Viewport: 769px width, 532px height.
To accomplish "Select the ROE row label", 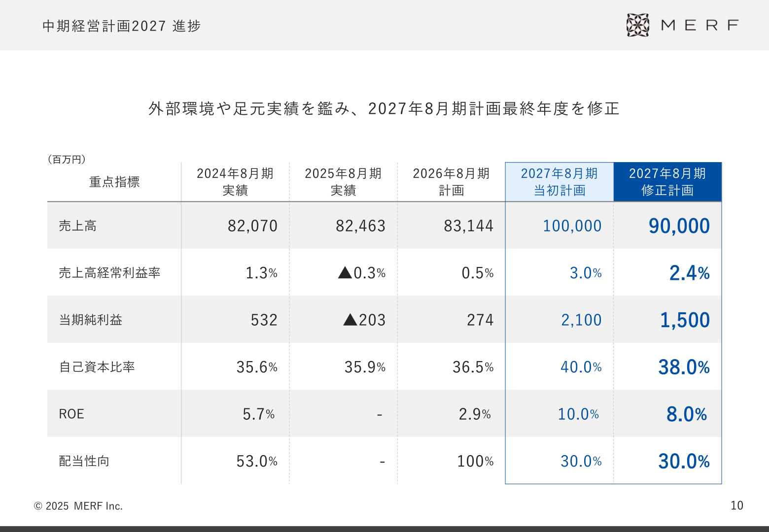I will [71, 414].
